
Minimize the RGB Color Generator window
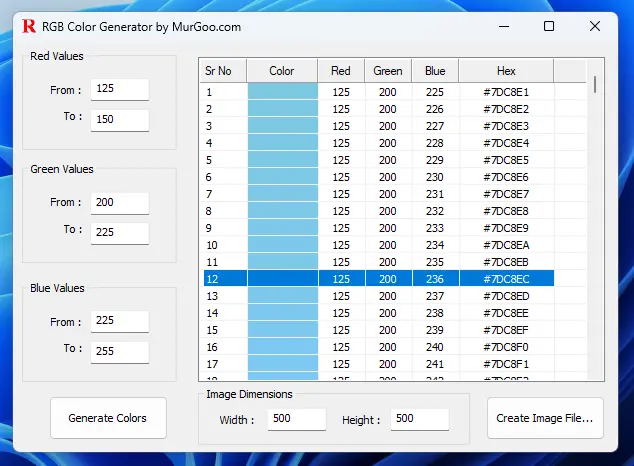tap(504, 27)
